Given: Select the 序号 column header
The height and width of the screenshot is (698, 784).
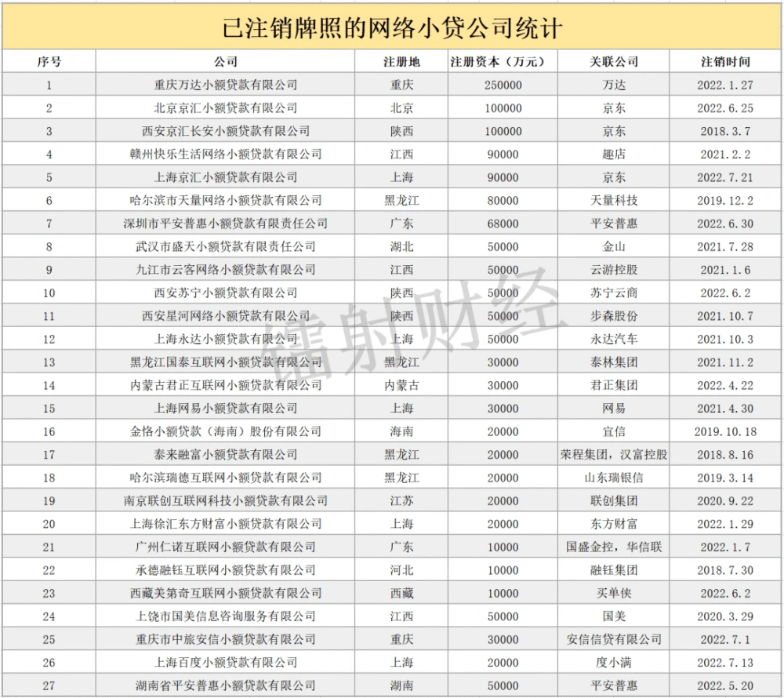Looking at the screenshot, I should [x=49, y=61].
